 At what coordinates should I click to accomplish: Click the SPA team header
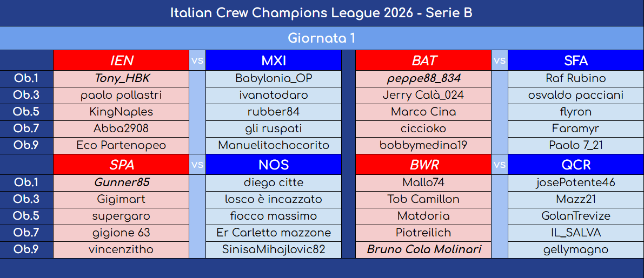coord(122,165)
